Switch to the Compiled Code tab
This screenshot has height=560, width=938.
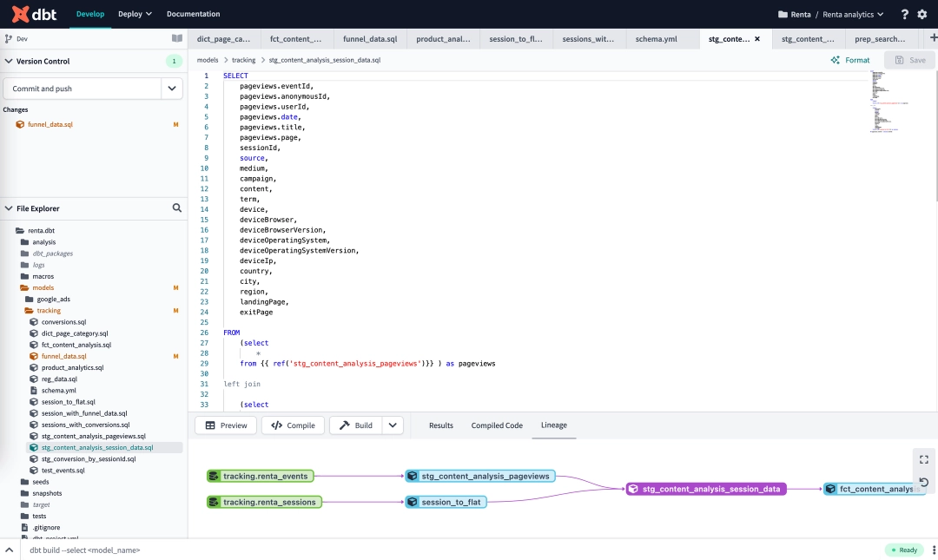pyautogui.click(x=496, y=425)
